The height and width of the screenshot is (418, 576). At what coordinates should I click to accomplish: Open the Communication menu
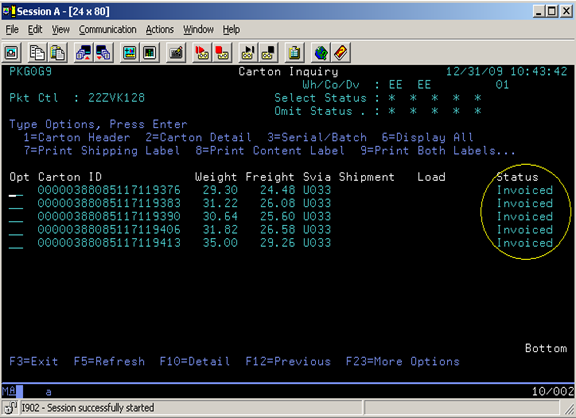[x=108, y=29]
